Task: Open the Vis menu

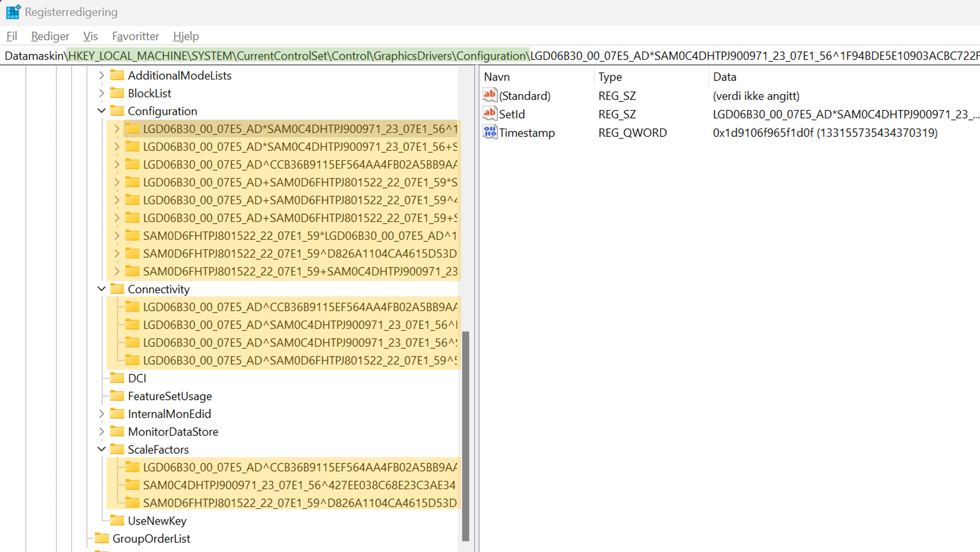Action: [90, 36]
